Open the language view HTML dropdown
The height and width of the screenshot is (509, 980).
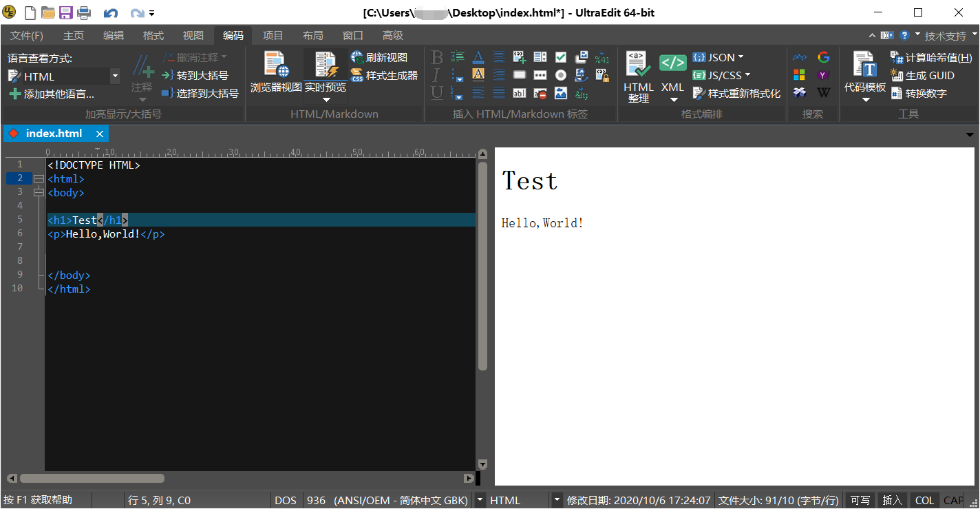[x=115, y=76]
